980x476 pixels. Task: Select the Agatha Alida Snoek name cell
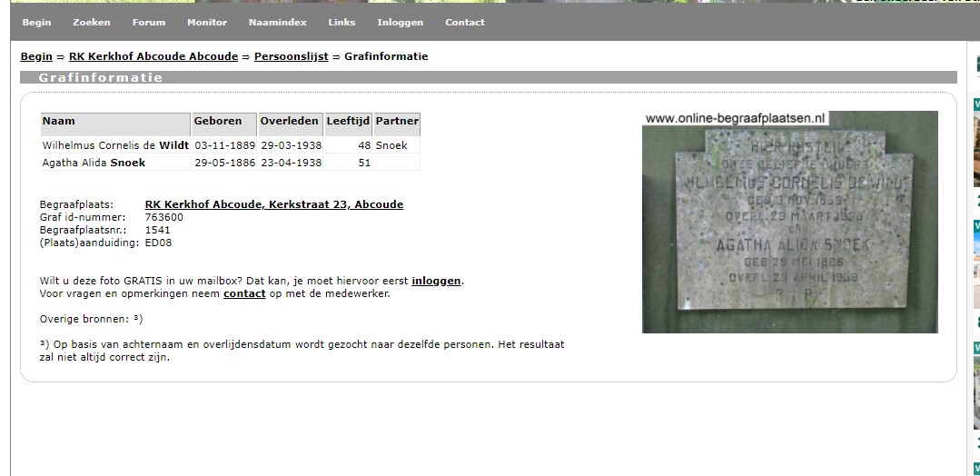coord(94,163)
